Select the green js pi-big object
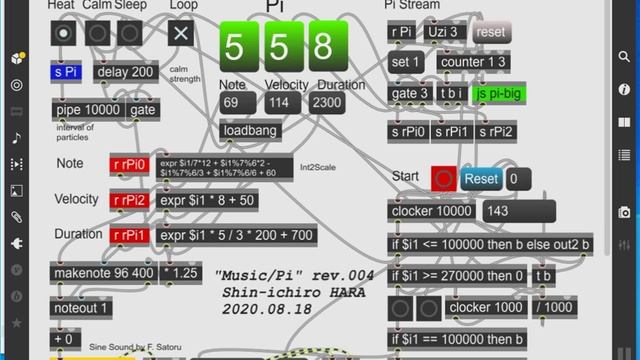The height and width of the screenshot is (360, 640). coord(499,93)
